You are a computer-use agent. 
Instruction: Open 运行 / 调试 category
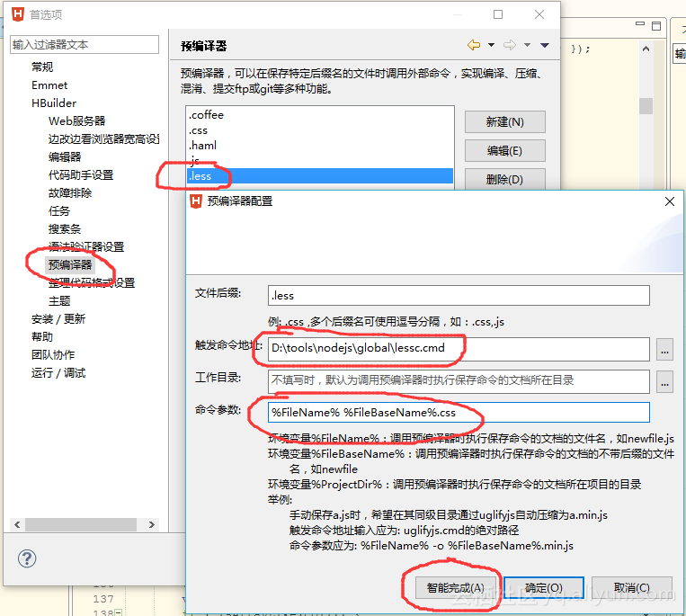(58, 373)
